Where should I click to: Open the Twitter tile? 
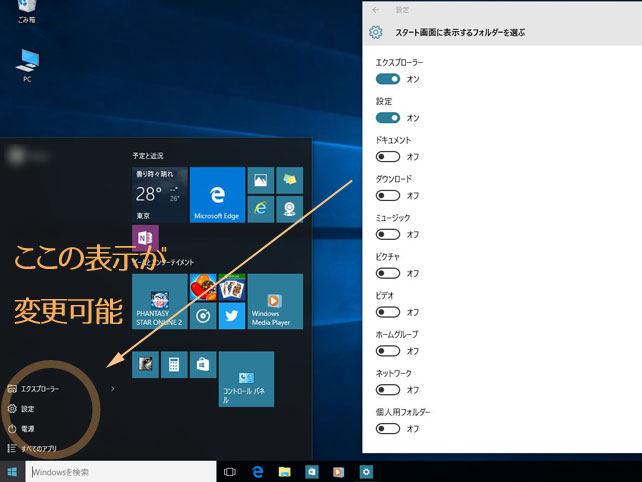[x=230, y=316]
